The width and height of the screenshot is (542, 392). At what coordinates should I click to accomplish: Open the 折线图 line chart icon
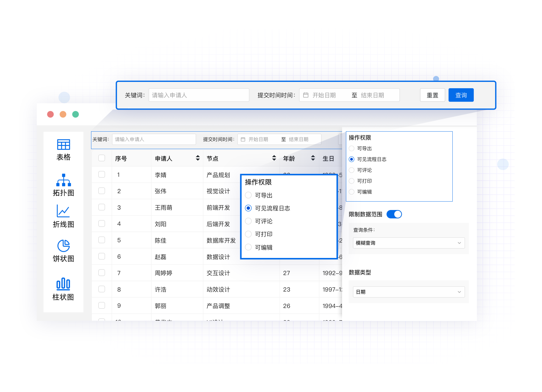[63, 211]
